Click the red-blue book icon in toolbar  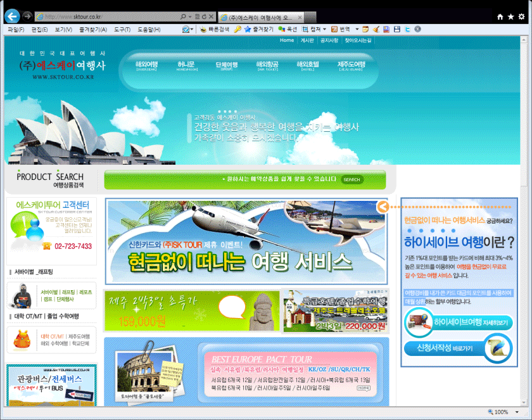386,30
